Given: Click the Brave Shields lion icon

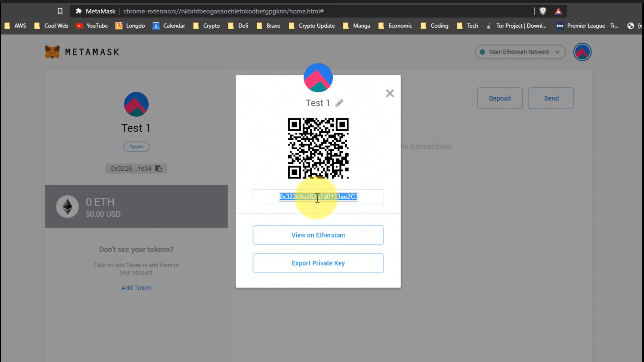Looking at the screenshot, I should (543, 11).
